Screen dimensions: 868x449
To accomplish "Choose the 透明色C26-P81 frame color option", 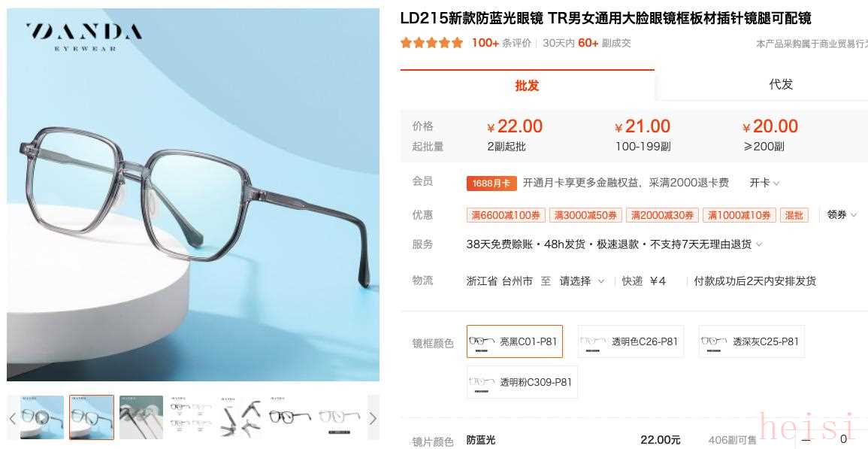I will [x=631, y=341].
